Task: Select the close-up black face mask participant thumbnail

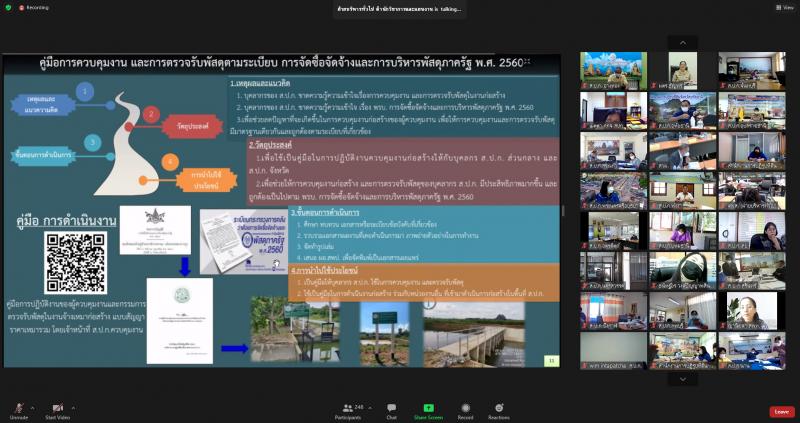Action: tap(683, 271)
